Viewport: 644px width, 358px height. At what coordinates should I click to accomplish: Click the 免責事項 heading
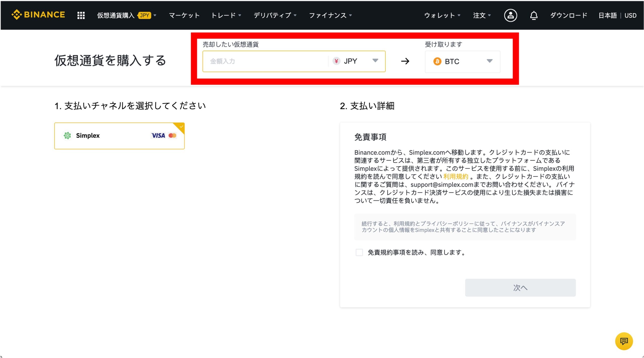pos(370,137)
